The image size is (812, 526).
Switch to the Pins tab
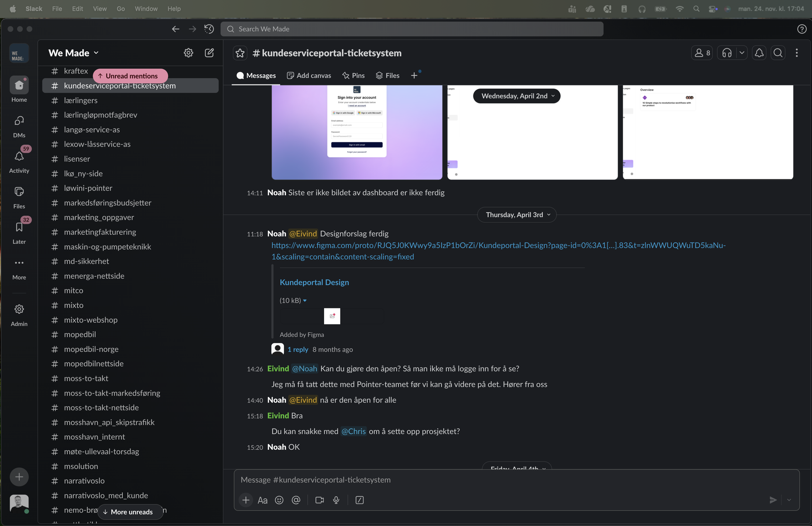pos(354,76)
